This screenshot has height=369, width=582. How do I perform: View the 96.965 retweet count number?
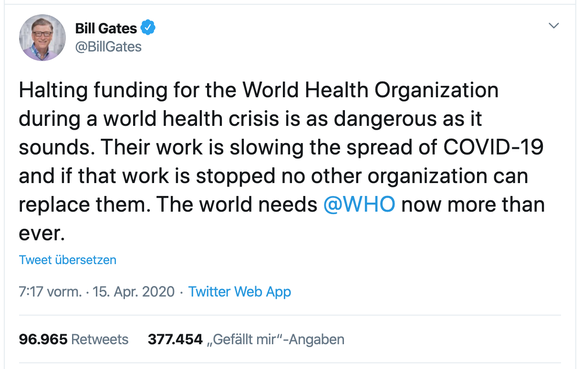pyautogui.click(x=43, y=339)
